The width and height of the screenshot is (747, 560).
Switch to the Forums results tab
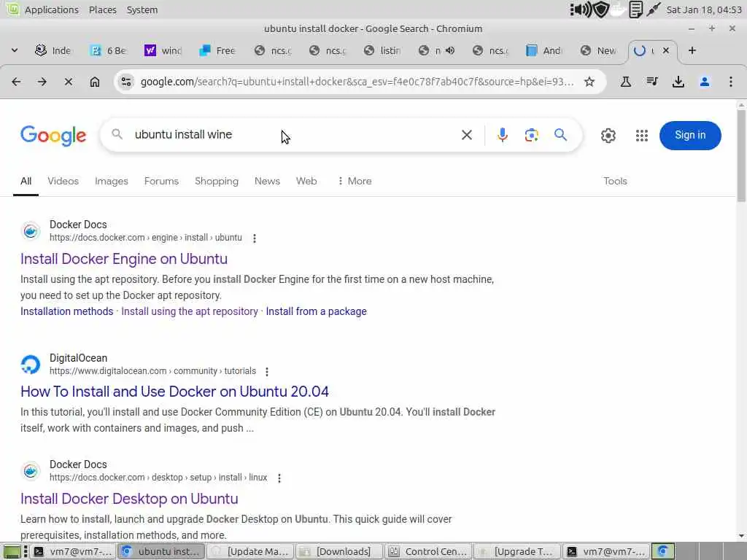coord(161,181)
